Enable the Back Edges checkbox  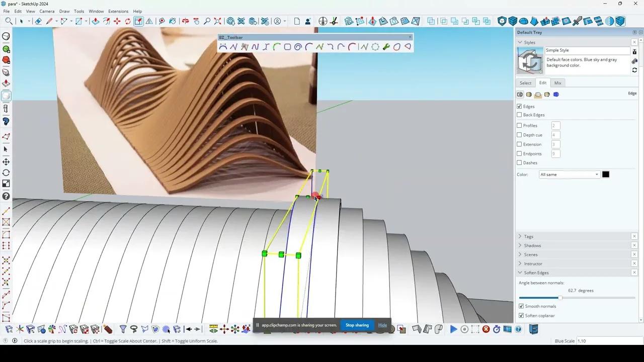[519, 115]
